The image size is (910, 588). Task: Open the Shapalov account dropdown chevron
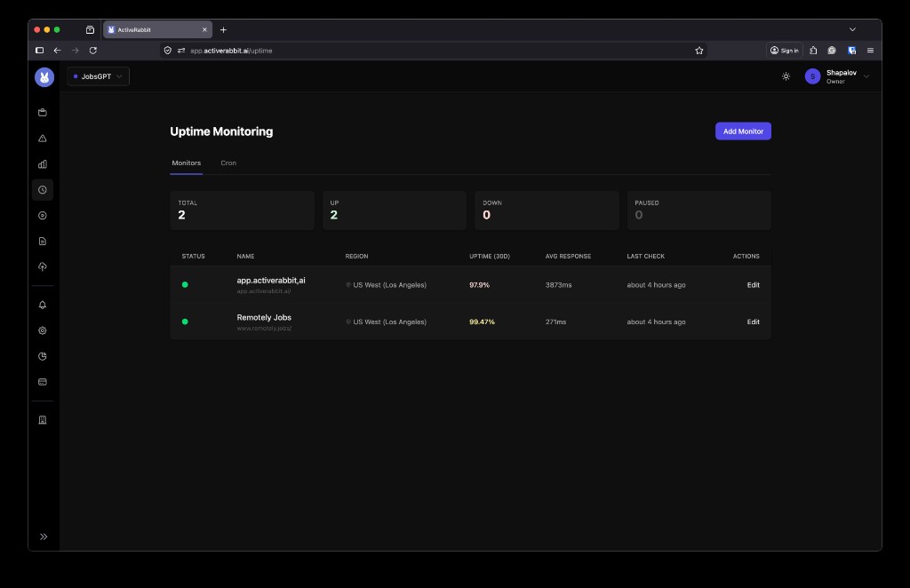[866, 76]
